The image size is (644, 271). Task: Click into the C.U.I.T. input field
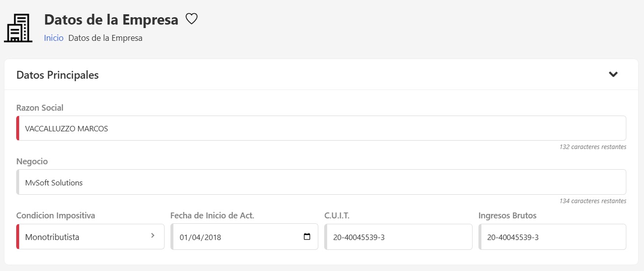click(398, 237)
